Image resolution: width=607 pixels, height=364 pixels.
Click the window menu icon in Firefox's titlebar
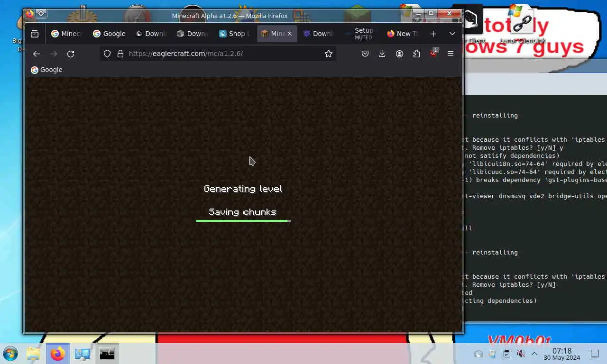coord(30,14)
